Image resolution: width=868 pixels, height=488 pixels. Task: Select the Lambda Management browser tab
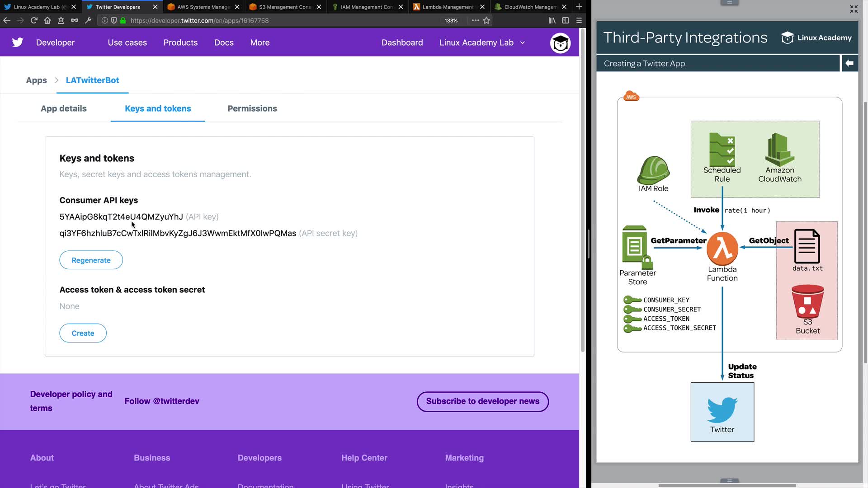(x=448, y=7)
